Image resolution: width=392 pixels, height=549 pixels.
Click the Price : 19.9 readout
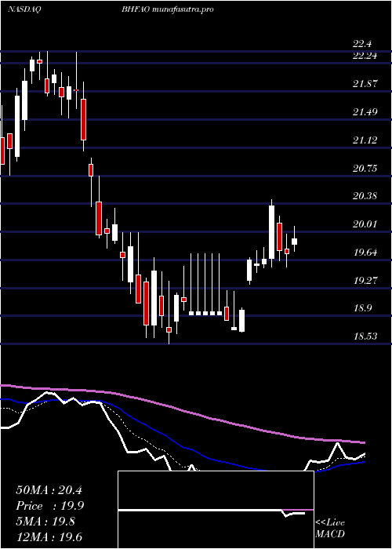point(50,506)
